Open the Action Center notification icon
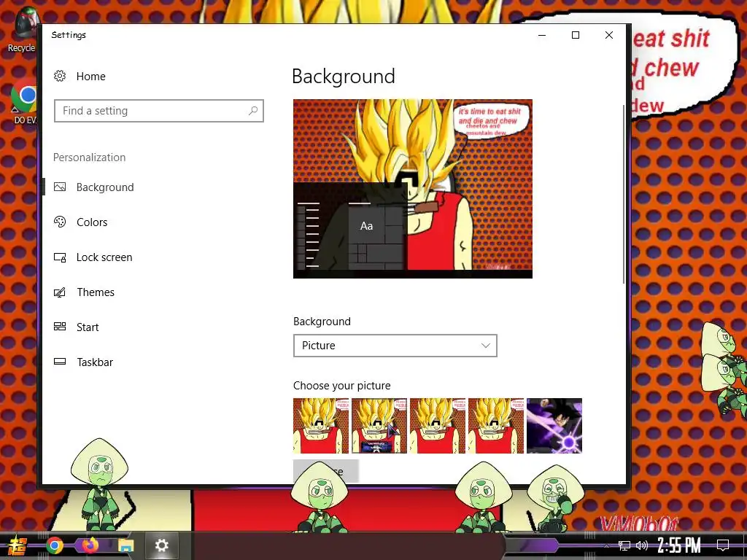 (723, 545)
